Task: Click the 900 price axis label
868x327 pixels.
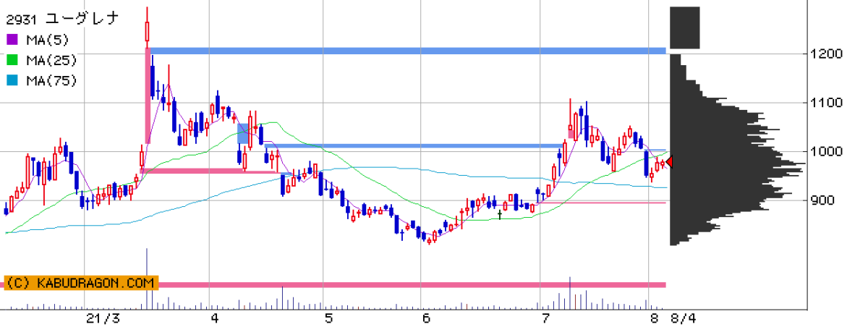Action: (822, 200)
